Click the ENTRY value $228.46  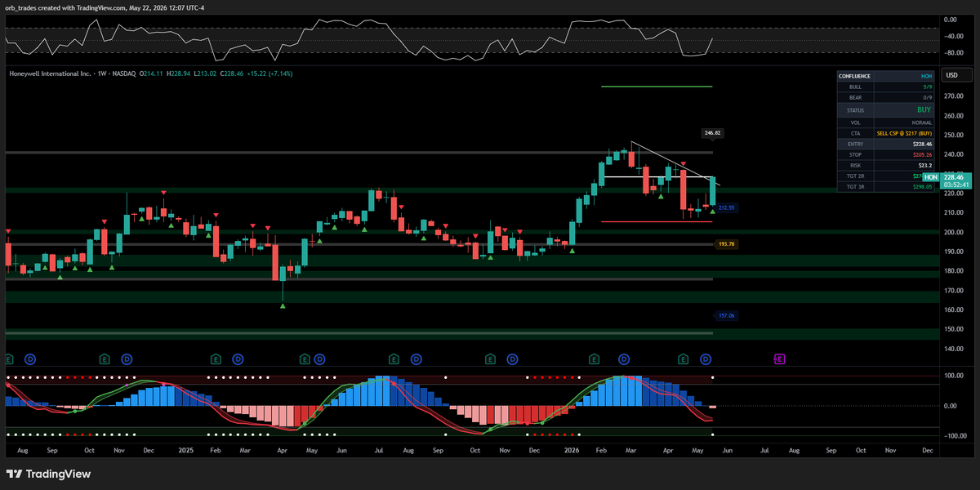click(923, 143)
